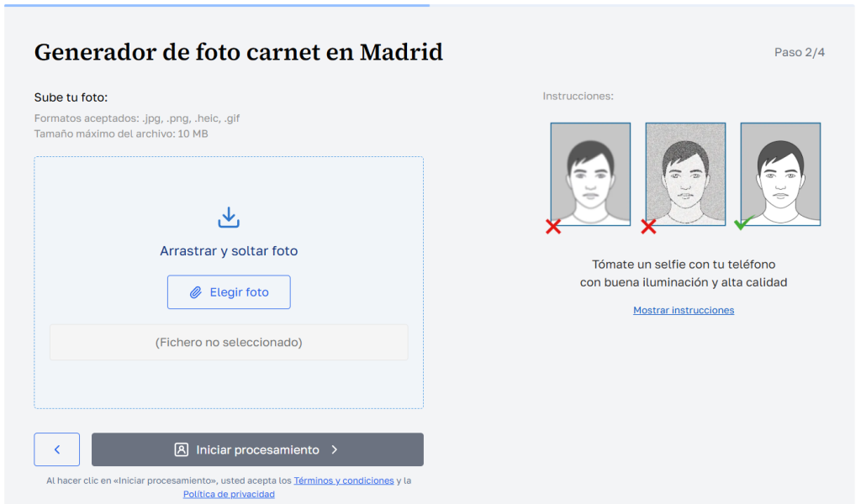Select the blurry first example photo
Screen dimensions: 861x504
tap(590, 173)
